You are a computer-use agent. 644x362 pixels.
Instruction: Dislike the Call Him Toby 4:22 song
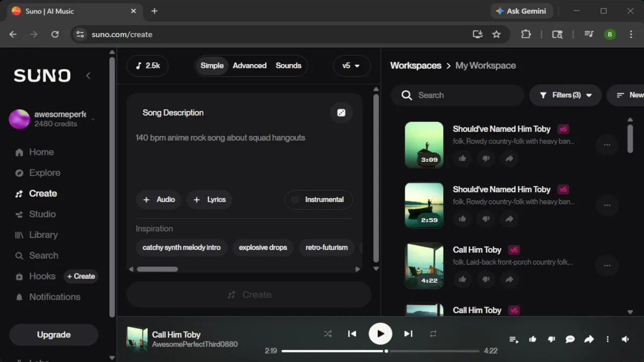[x=486, y=279]
